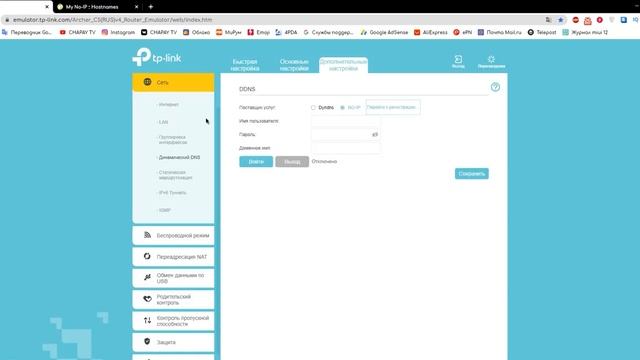Image resolution: width=640 pixels, height=360 pixels.
Task: Open the Google AdSense bookmark
Action: (384, 32)
